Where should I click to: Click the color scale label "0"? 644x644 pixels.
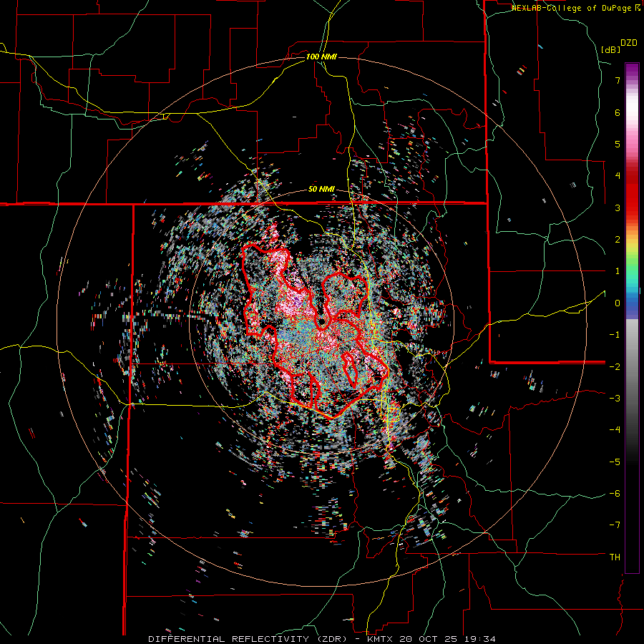tap(618, 303)
